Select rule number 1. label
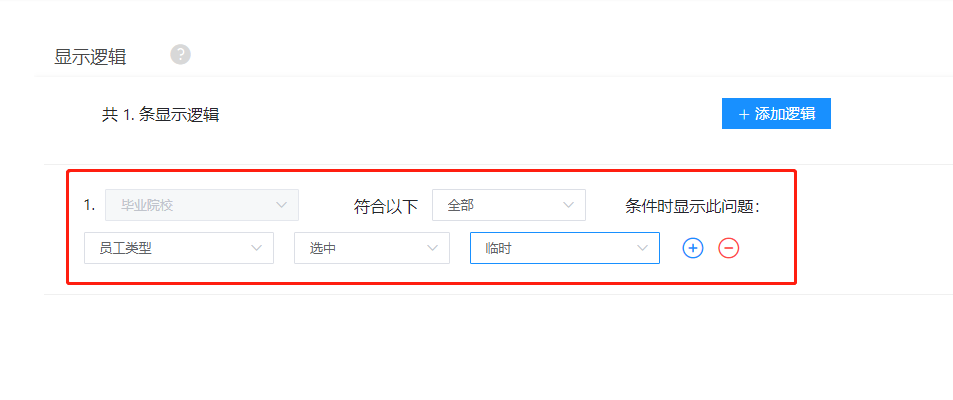953x400 pixels. (x=89, y=205)
